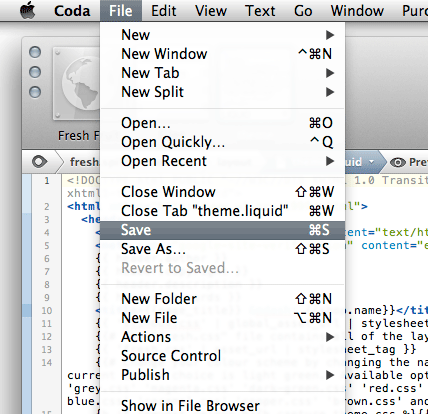This screenshot has width=428, height=414.
Task: Click line number 1 in gutter
Action: click(x=47, y=181)
